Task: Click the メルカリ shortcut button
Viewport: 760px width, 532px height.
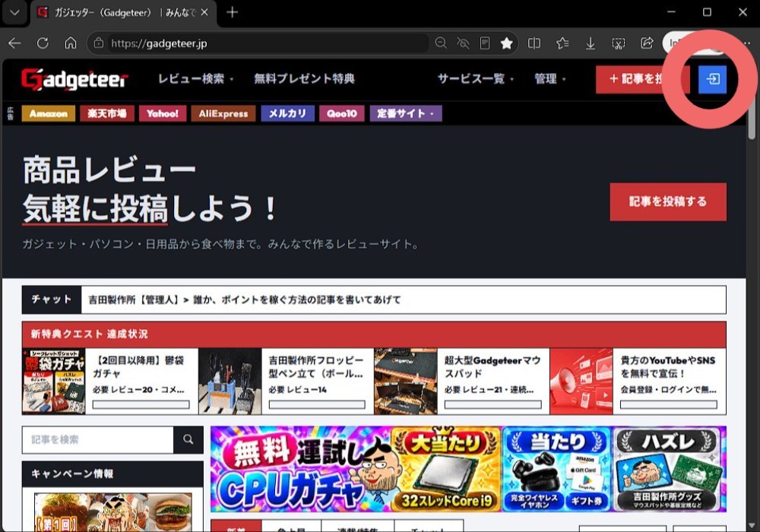Action: tap(287, 113)
